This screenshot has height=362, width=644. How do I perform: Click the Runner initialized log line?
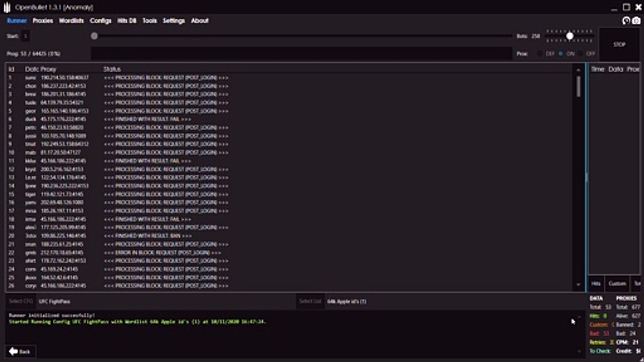52,315
